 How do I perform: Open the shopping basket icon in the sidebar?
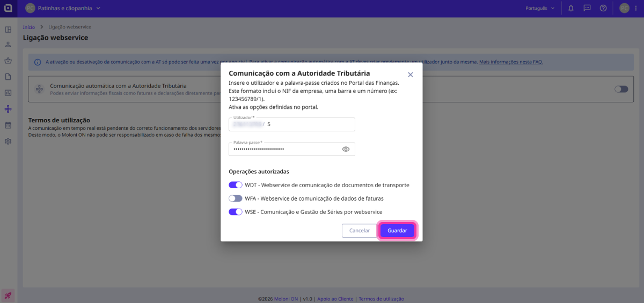coord(8,61)
